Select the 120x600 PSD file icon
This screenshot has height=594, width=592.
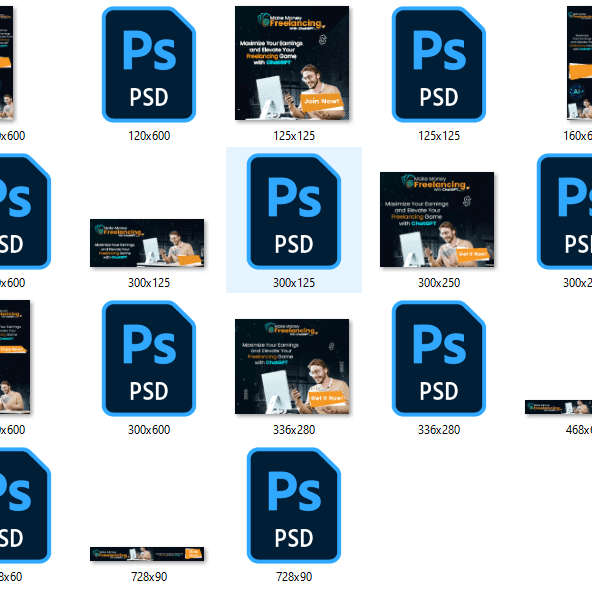[149, 64]
